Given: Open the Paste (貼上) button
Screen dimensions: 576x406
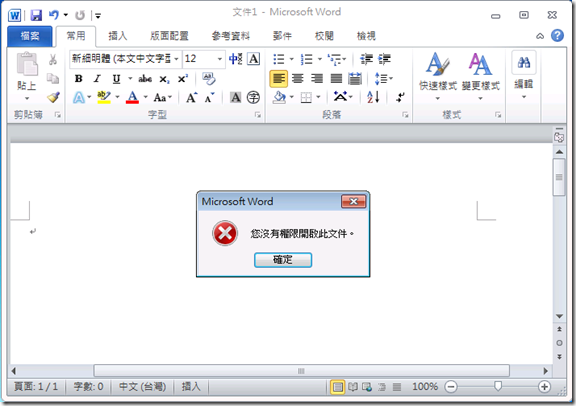Looking at the screenshot, I should coord(27,76).
